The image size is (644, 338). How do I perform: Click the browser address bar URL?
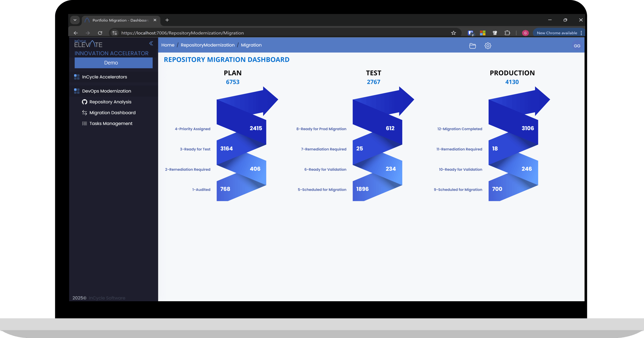click(182, 33)
